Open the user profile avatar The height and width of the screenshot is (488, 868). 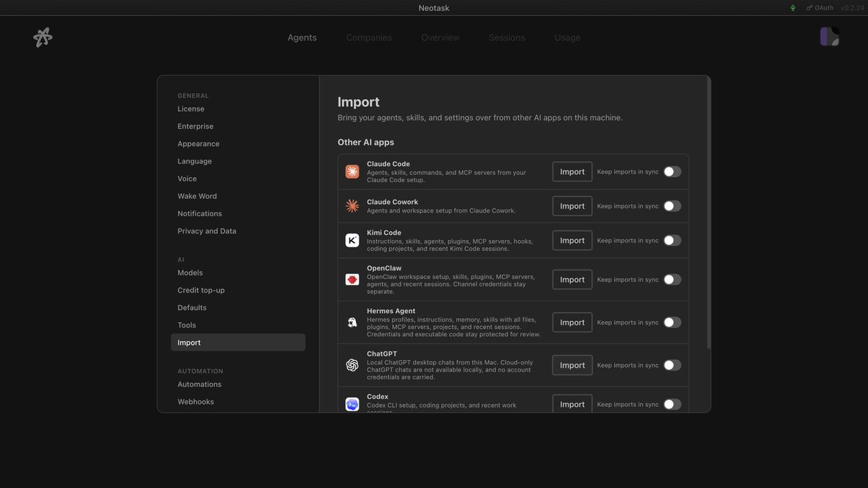(x=830, y=37)
